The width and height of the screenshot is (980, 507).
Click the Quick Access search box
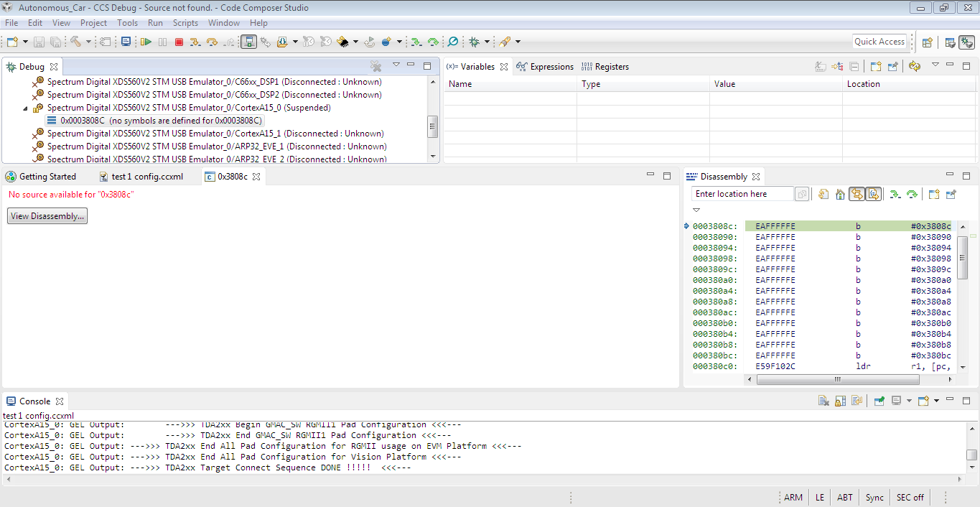(879, 42)
